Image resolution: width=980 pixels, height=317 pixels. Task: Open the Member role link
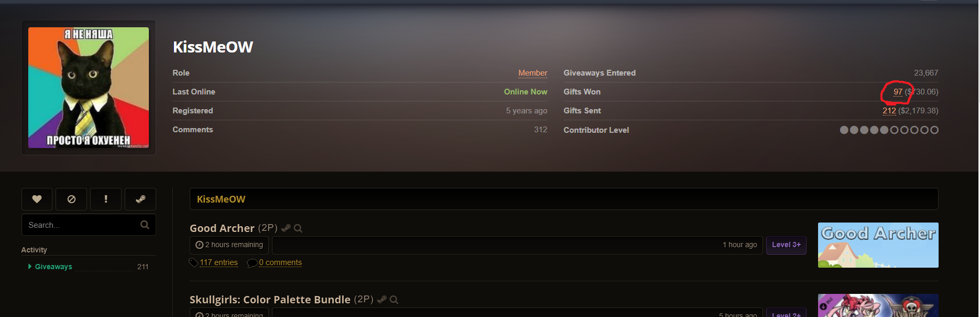click(x=532, y=73)
